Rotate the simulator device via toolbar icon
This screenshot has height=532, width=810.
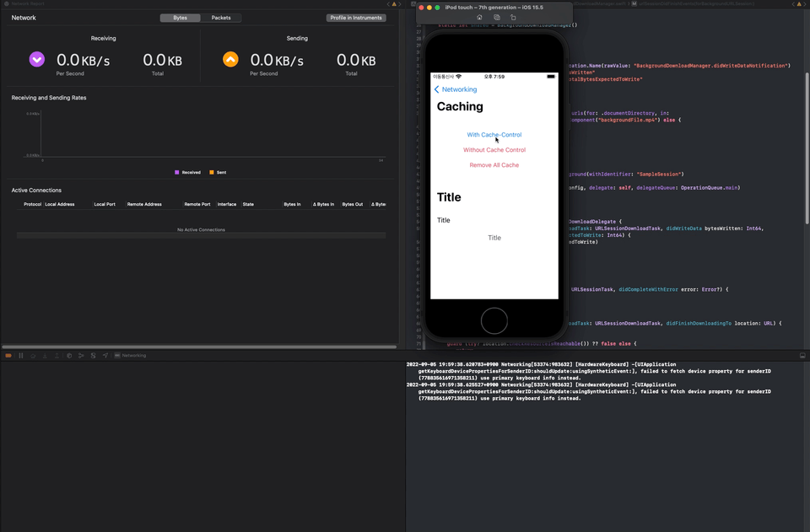pos(513,18)
